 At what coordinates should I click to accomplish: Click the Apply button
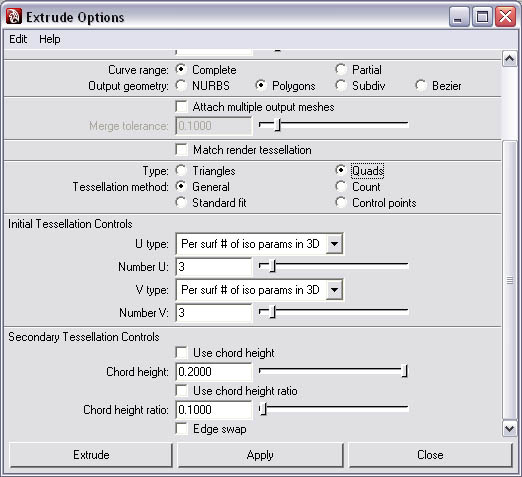(x=260, y=455)
